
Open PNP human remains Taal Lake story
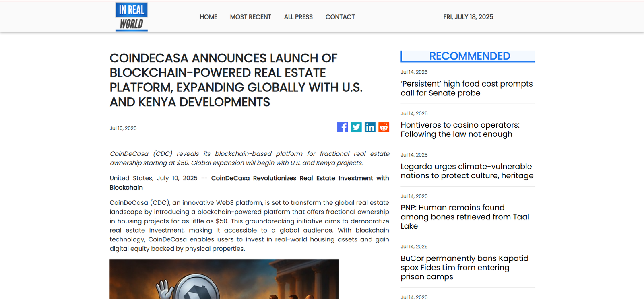[464, 217]
